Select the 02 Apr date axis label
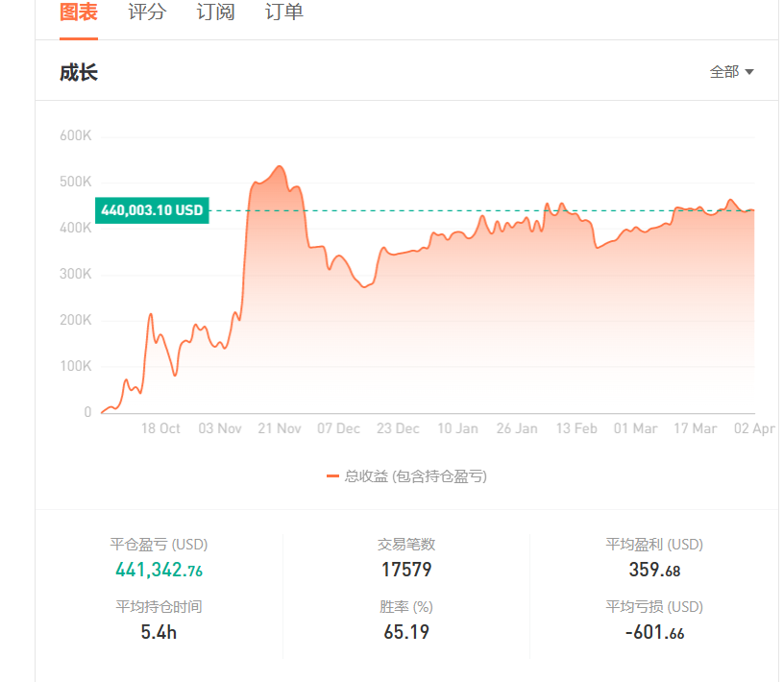The width and height of the screenshot is (784, 682). 754,428
